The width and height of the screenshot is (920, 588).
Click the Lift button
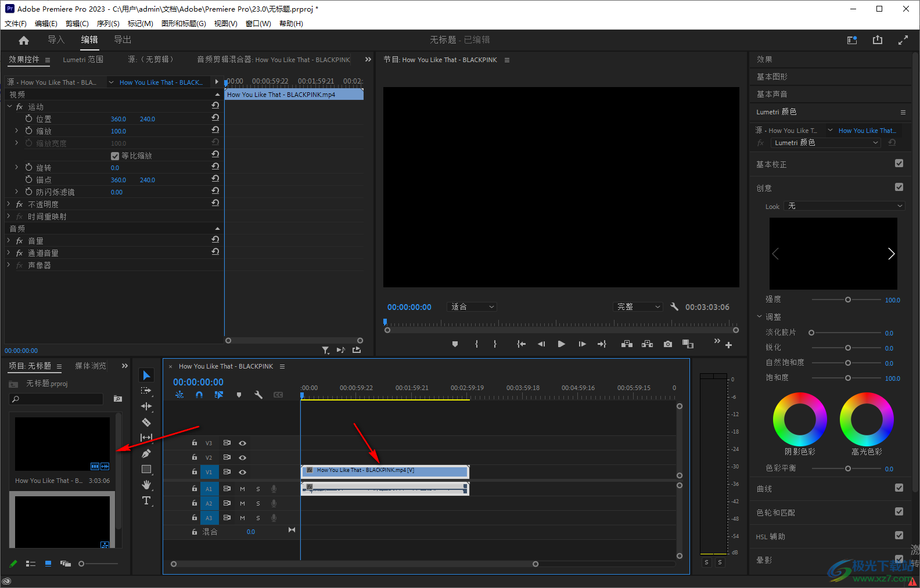point(627,344)
